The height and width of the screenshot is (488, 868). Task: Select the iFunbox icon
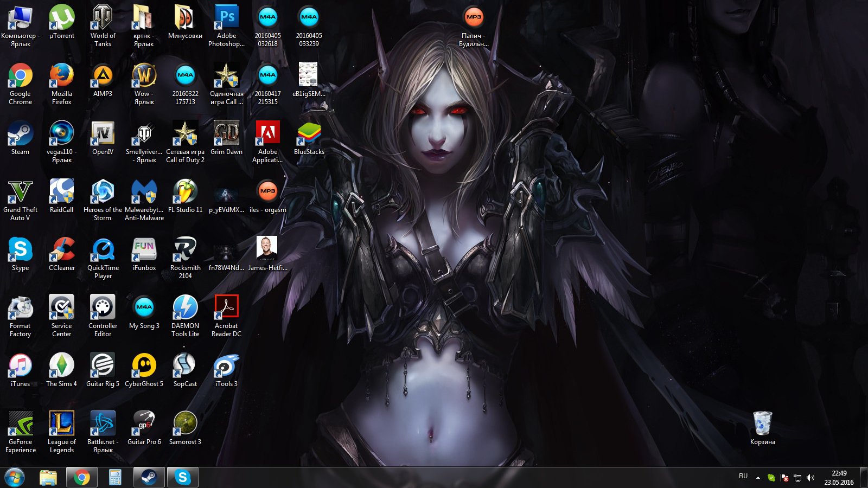point(144,249)
